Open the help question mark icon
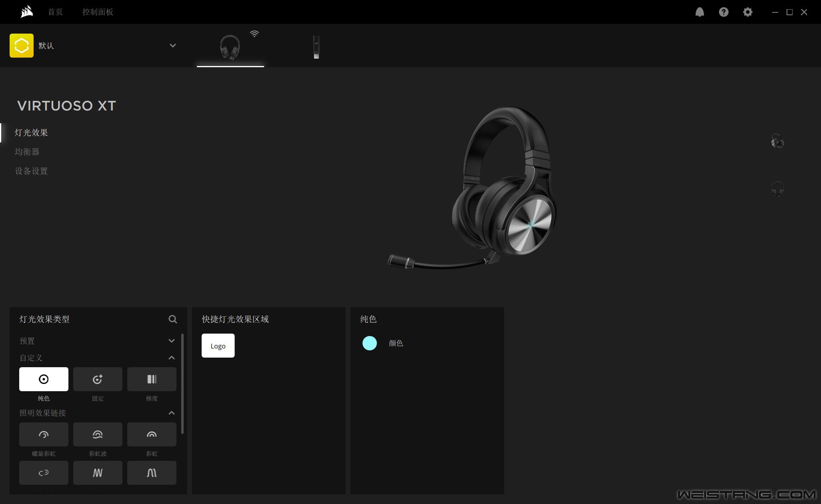 point(723,12)
